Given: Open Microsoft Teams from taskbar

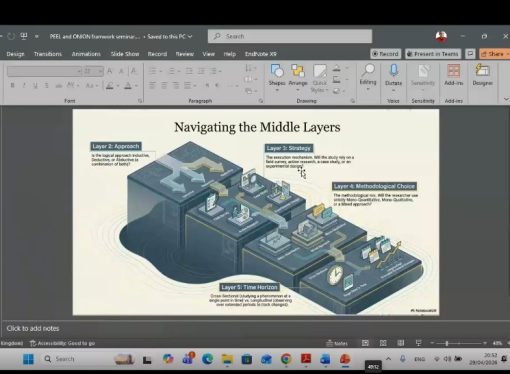Looking at the screenshot, I should coord(188,359).
